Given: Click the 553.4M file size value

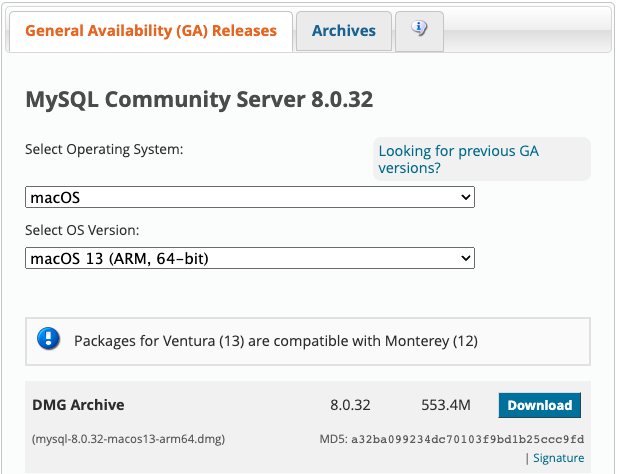Looking at the screenshot, I should [x=446, y=405].
